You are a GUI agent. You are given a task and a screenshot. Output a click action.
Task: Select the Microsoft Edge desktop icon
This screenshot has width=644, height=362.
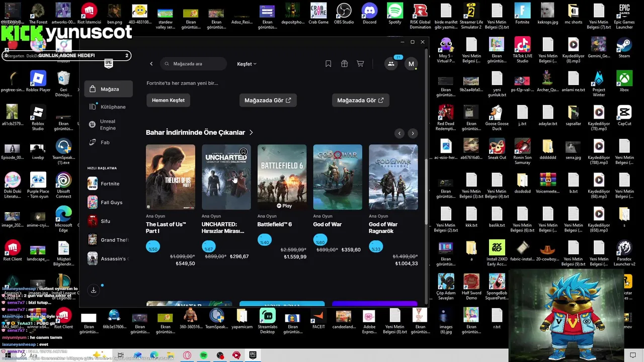click(x=63, y=220)
